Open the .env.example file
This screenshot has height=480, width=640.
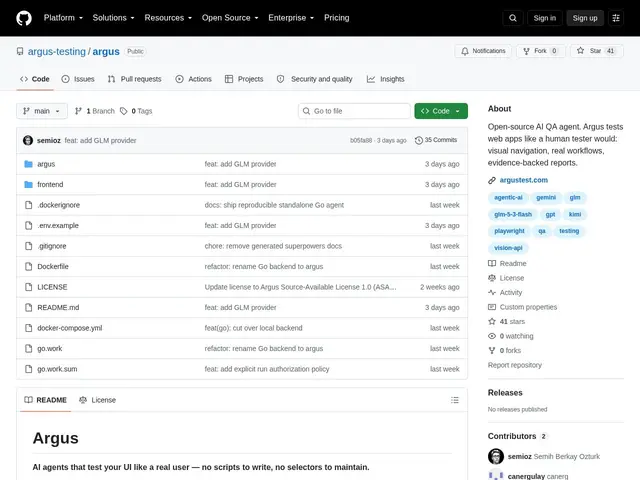point(58,225)
